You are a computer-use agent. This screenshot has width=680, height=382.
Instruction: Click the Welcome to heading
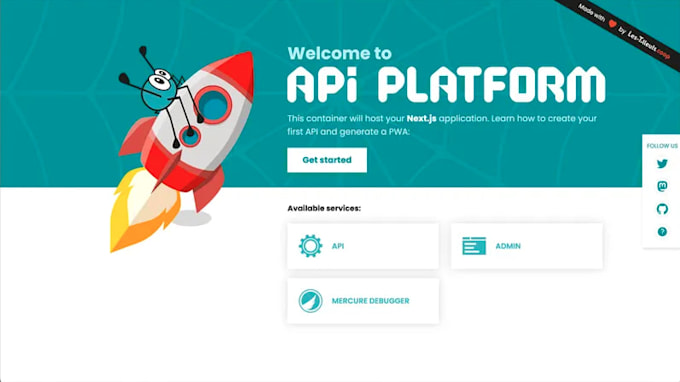click(x=340, y=53)
